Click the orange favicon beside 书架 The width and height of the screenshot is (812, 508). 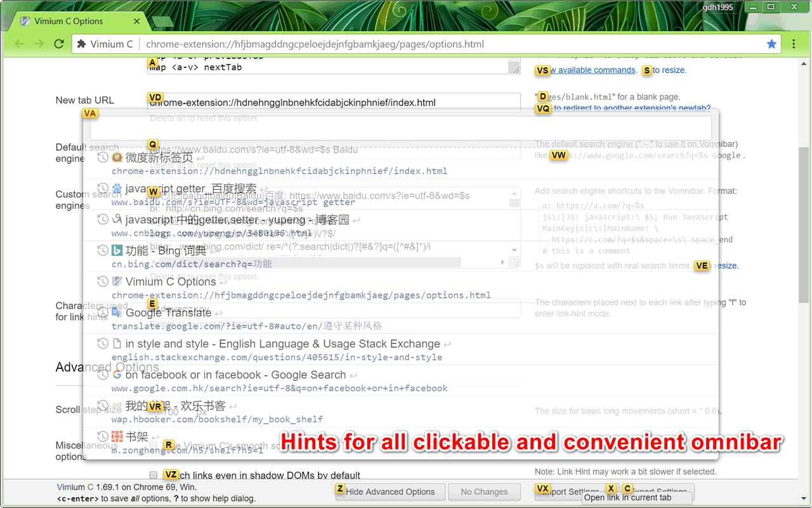click(x=117, y=437)
